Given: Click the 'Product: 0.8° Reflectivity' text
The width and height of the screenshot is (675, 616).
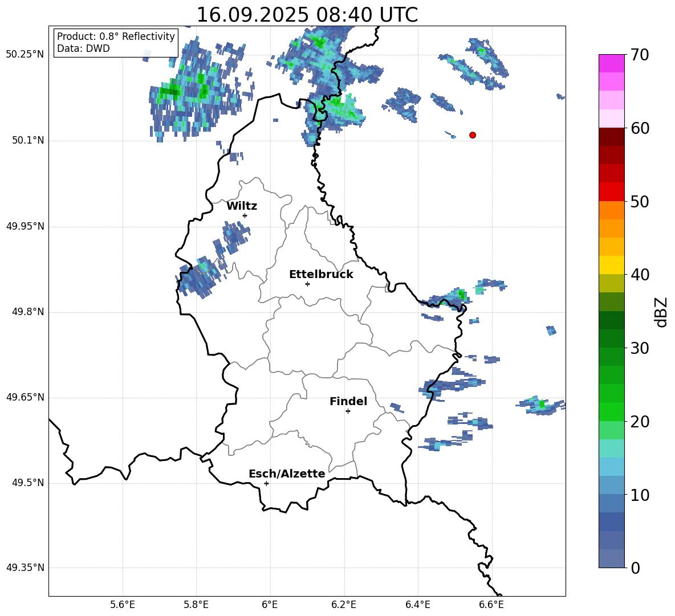Looking at the screenshot, I should click(x=116, y=36).
